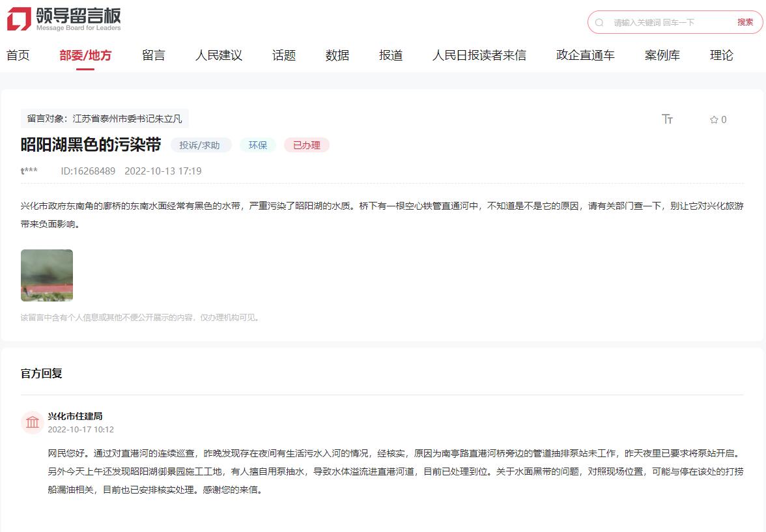
Task: Star this message to favorite it
Action: click(x=714, y=120)
